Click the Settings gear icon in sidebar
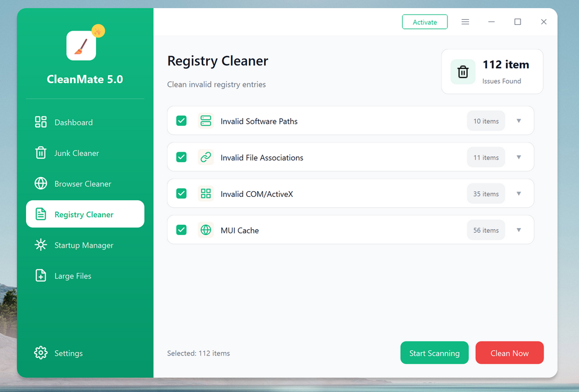The image size is (579, 392). [41, 353]
